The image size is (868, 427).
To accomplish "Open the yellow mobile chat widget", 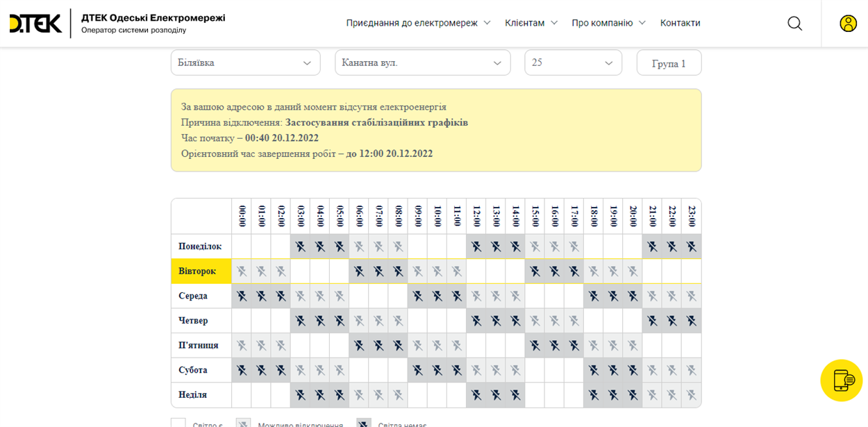I will 841,380.
